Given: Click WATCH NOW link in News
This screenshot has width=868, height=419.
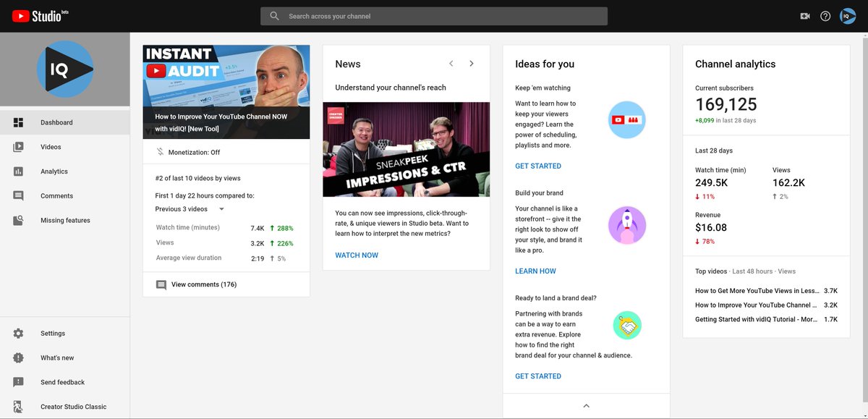Looking at the screenshot, I should tap(357, 255).
